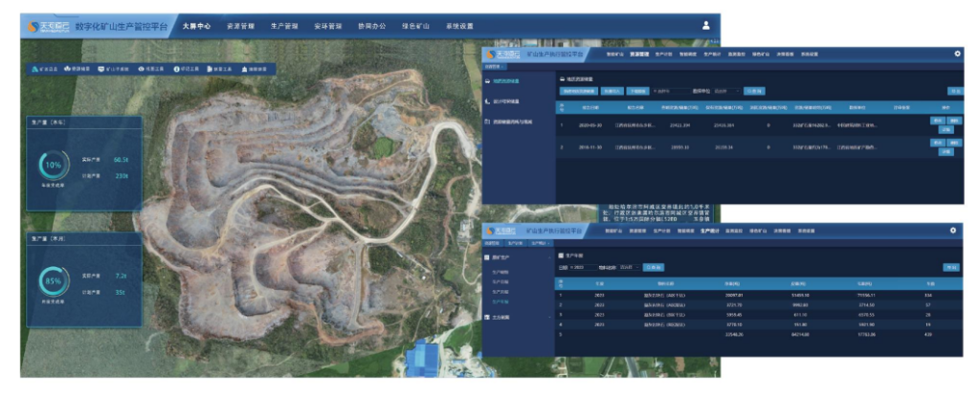Click the 2016-11-30 date cell
The image size is (980, 400).
[x=590, y=147]
